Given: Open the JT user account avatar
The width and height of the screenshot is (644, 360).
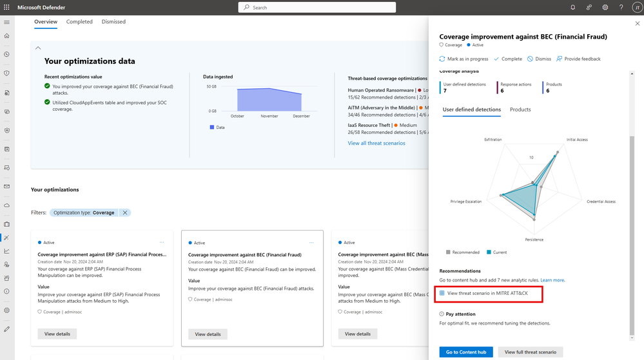Looking at the screenshot, I should point(637,7).
